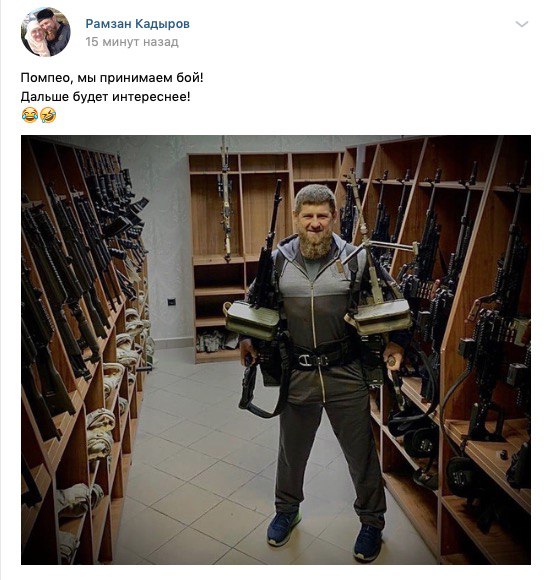
Task: Open the post author's profile avatar
Action: tap(45, 32)
